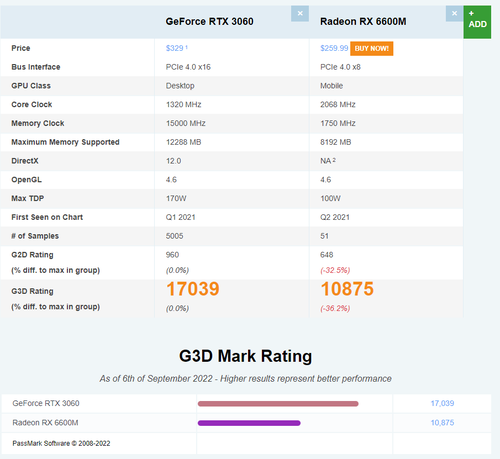Click the G2D Rating row label
Viewport: 500px width, 459px height.
point(32,255)
